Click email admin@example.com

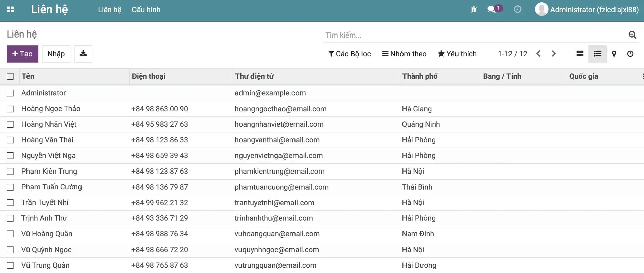(x=270, y=93)
